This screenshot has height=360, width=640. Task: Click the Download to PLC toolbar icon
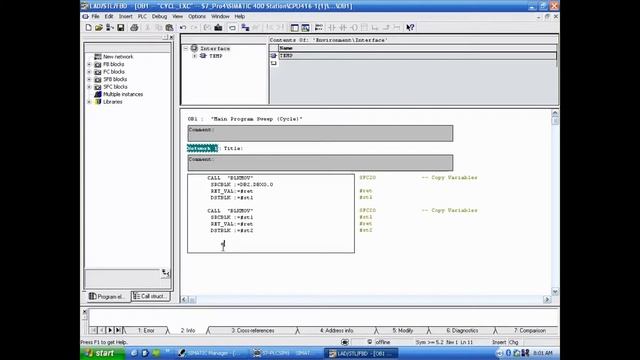(218, 27)
